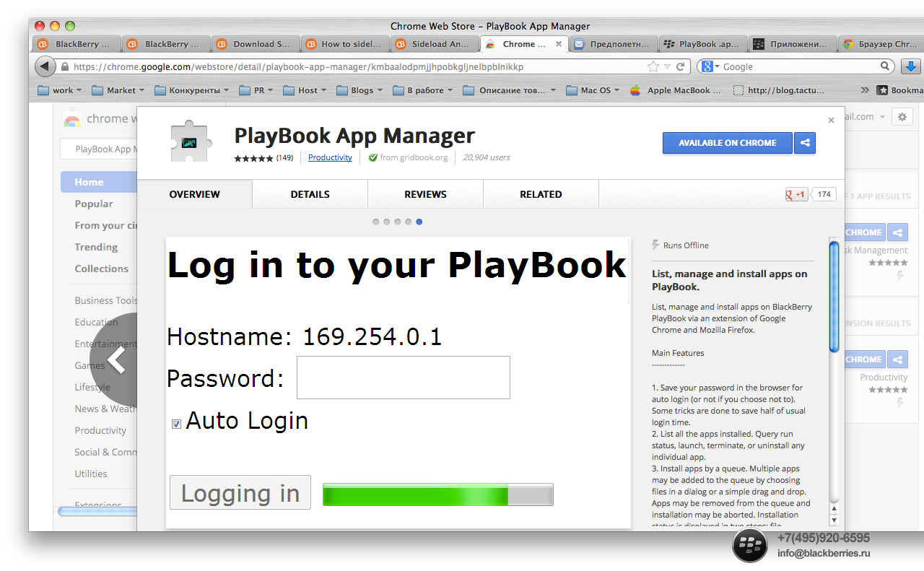Click the Chrome Web Store logo
The height and width of the screenshot is (571, 924).
72,119
